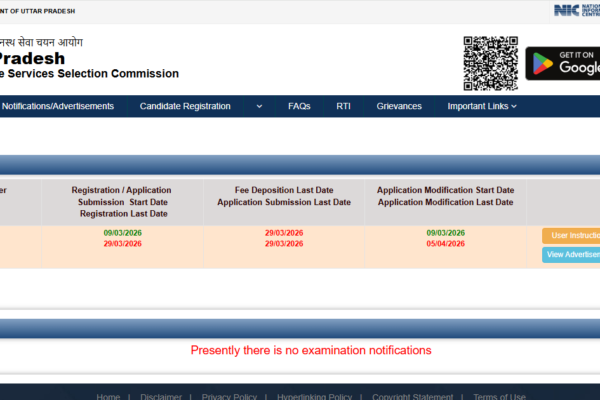Click the QR code image
The image size is (600, 400).
[489, 62]
